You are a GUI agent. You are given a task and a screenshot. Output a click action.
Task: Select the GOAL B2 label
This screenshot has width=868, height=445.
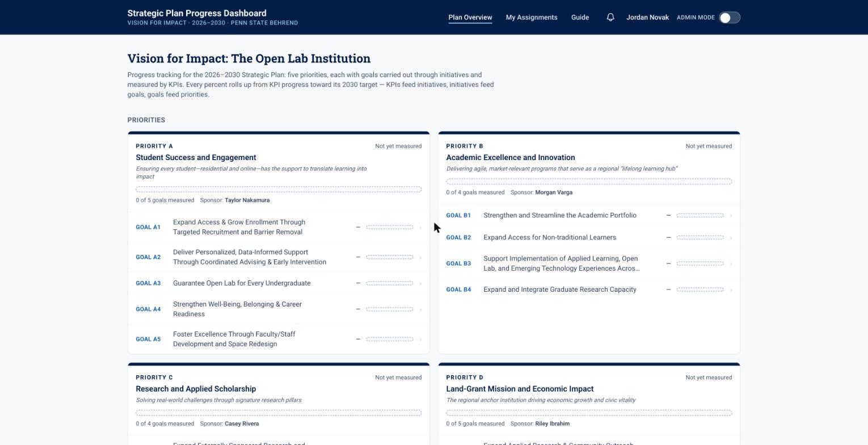(458, 238)
